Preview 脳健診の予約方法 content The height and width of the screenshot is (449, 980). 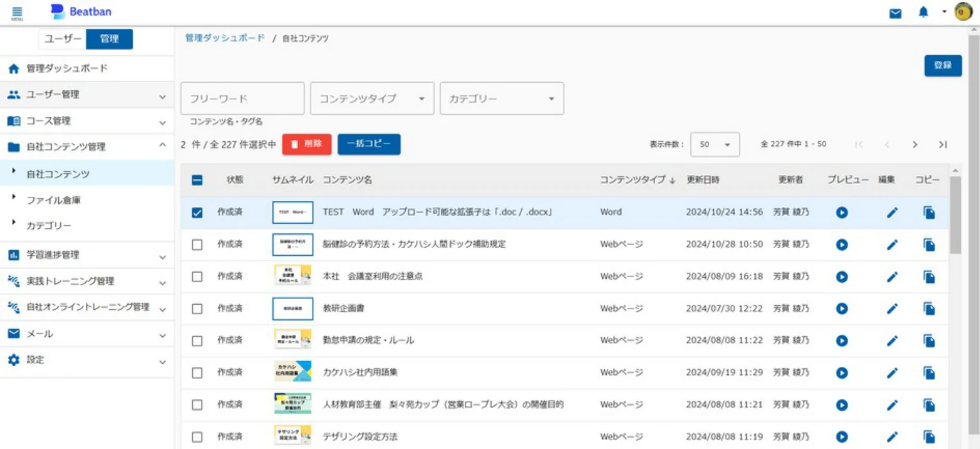[842, 244]
